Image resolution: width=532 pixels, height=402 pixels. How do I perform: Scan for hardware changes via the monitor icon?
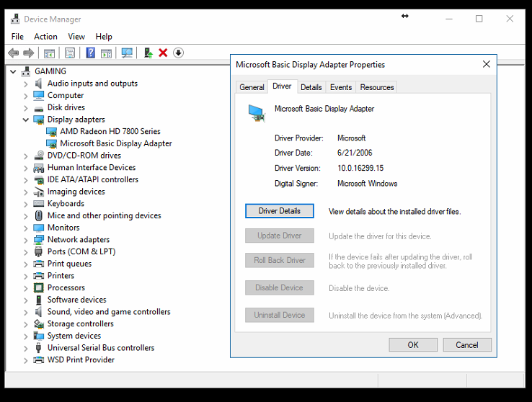pyautogui.click(x=127, y=53)
